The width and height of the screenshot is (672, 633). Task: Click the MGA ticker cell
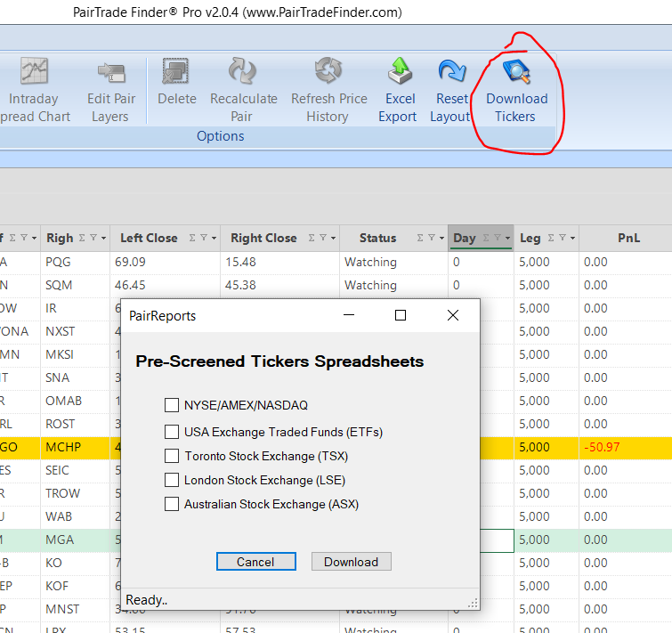[x=75, y=540]
